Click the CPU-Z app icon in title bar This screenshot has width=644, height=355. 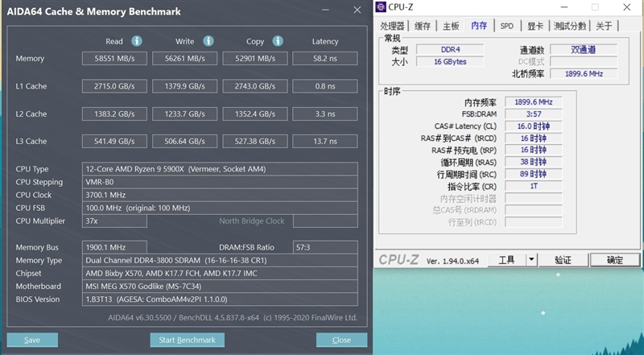click(x=381, y=7)
